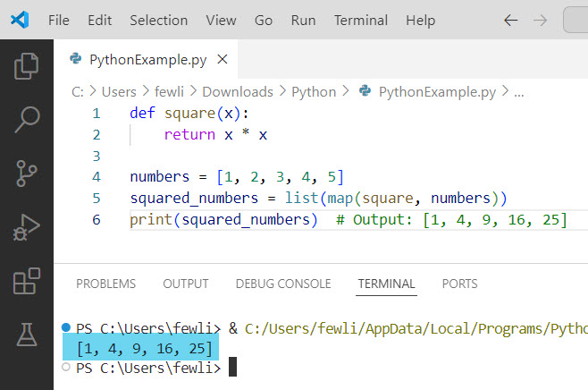The width and height of the screenshot is (588, 390).
Task: Click line number 1 in gutter
Action: pyautogui.click(x=97, y=114)
